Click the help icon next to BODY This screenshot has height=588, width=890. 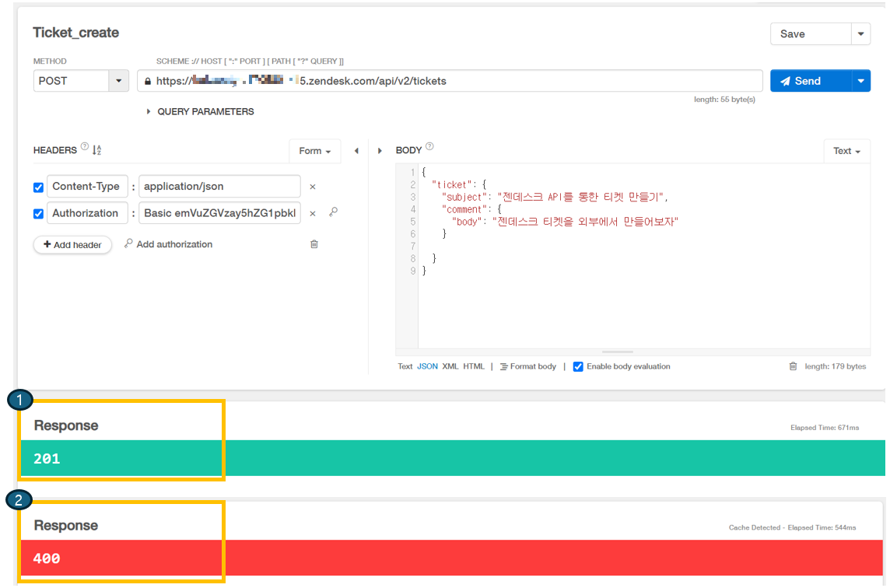click(x=429, y=146)
